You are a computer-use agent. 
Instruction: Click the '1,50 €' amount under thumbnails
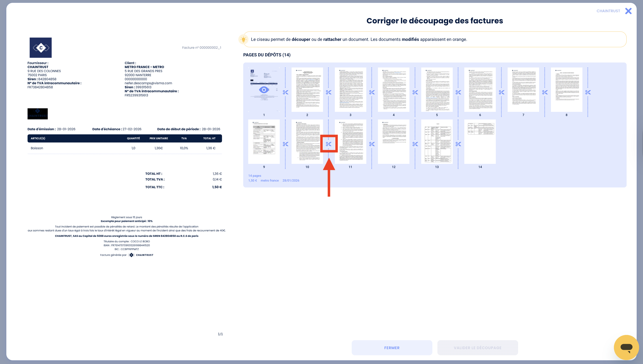coord(252,180)
